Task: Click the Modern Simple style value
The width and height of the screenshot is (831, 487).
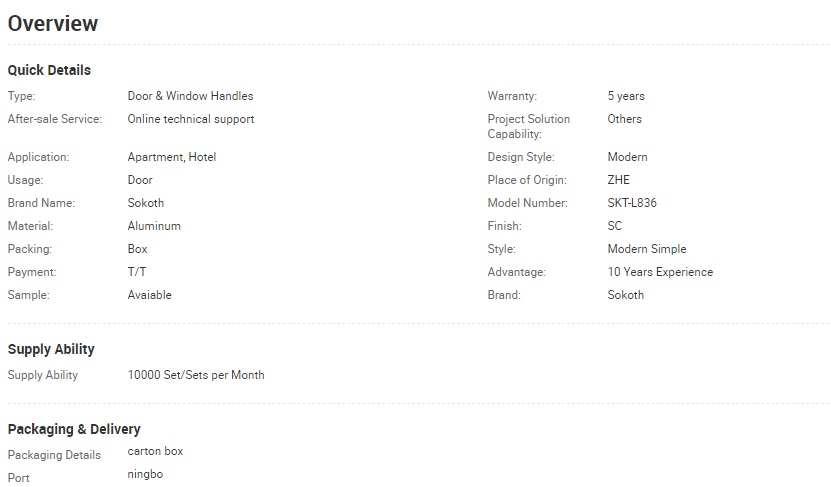Action: pyautogui.click(x=647, y=249)
